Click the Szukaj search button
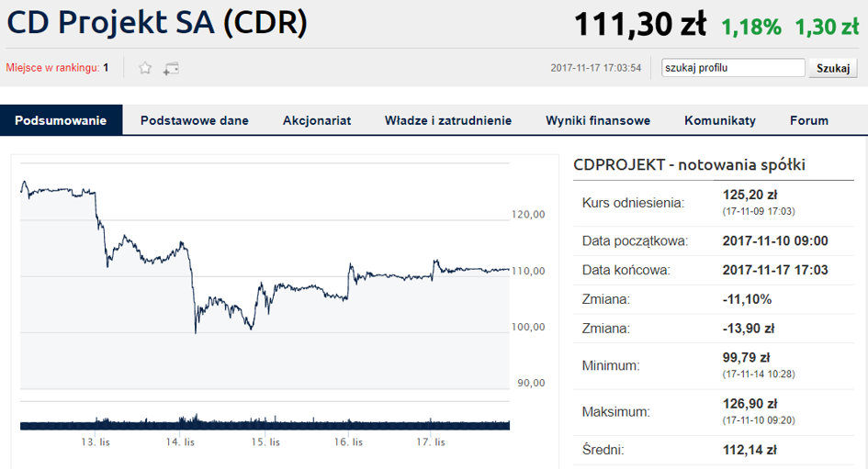The height and width of the screenshot is (469, 868). coord(833,68)
